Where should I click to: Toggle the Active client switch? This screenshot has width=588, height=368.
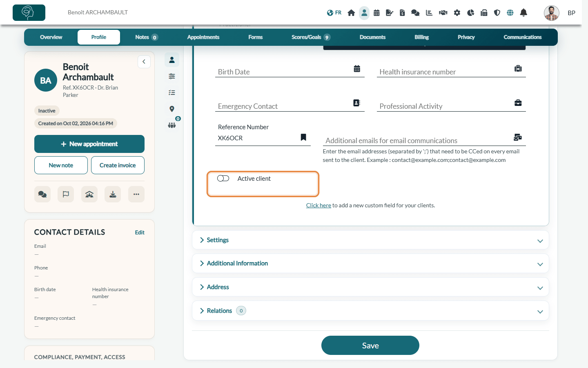click(x=223, y=178)
